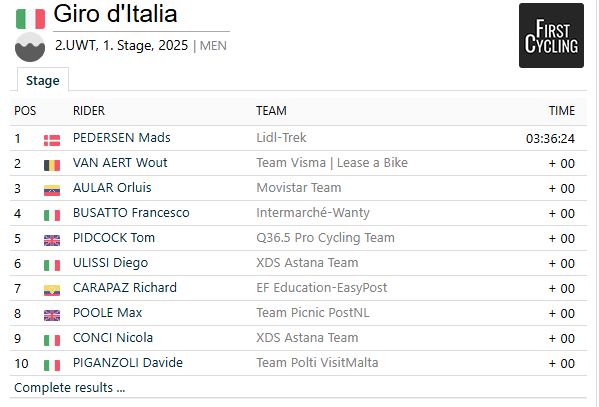Open the Giro d'Italia race title
The image size is (599, 407).
click(115, 14)
